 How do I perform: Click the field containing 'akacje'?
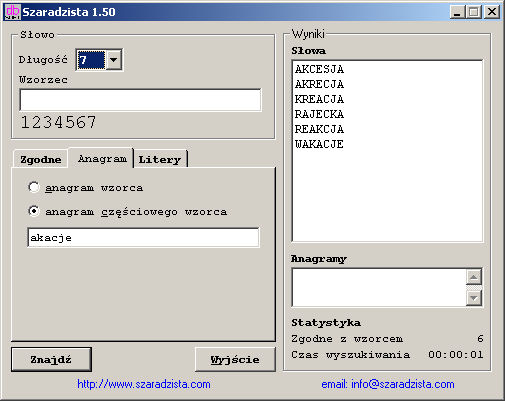143,238
